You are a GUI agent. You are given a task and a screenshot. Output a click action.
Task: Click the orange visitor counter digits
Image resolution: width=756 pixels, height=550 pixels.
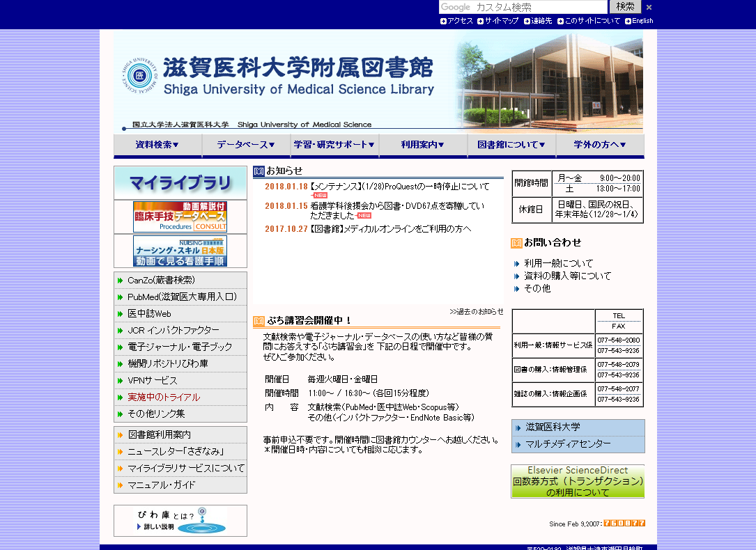click(x=624, y=523)
